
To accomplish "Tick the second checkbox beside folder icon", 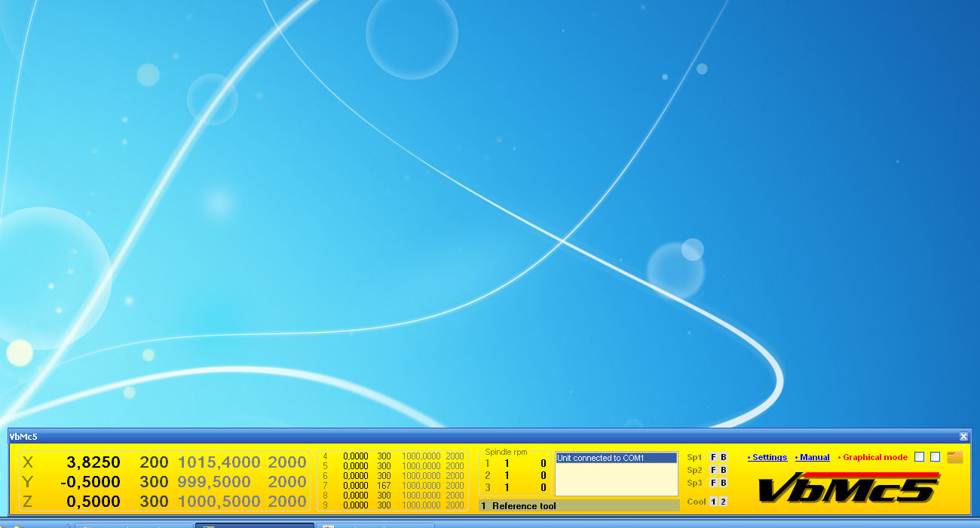I will coord(935,457).
